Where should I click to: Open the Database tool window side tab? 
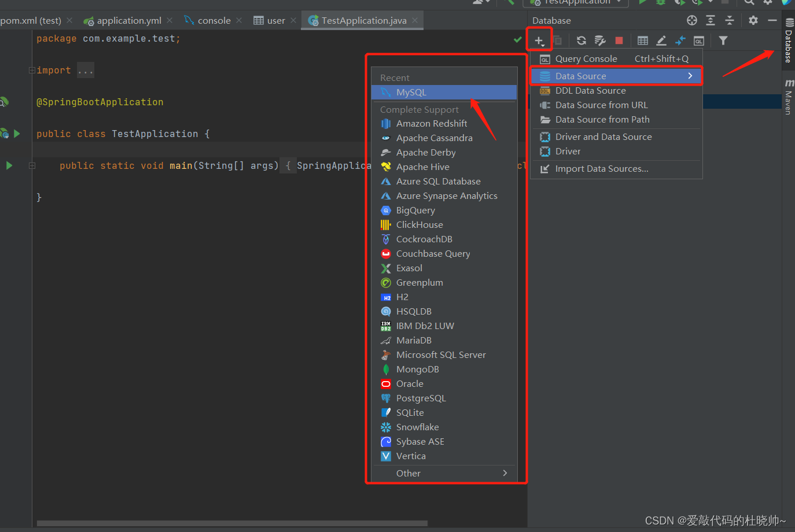pos(789,40)
